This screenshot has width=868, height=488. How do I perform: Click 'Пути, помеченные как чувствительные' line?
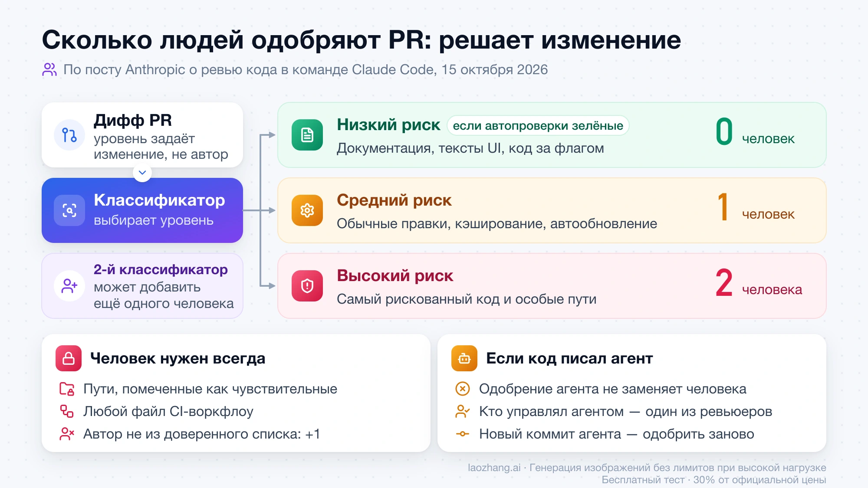(210, 389)
